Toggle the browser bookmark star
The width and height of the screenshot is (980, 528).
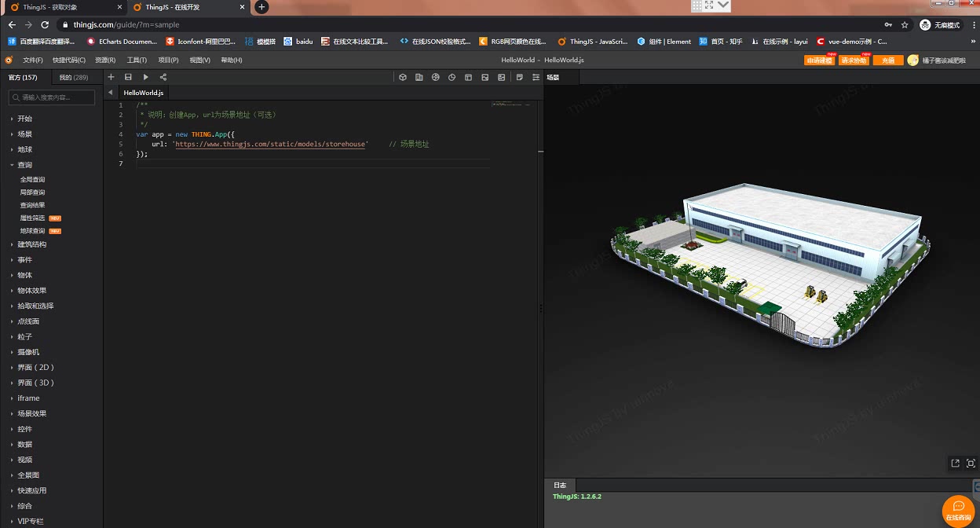point(904,24)
